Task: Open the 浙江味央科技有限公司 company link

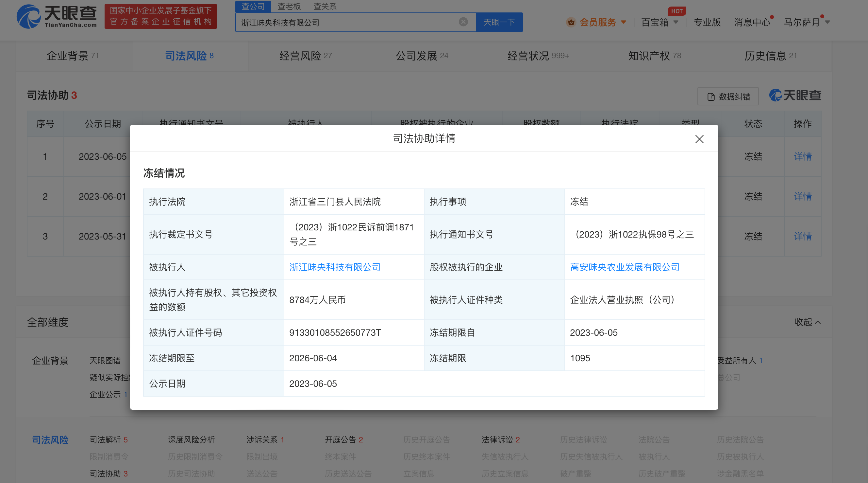Action: tap(335, 267)
